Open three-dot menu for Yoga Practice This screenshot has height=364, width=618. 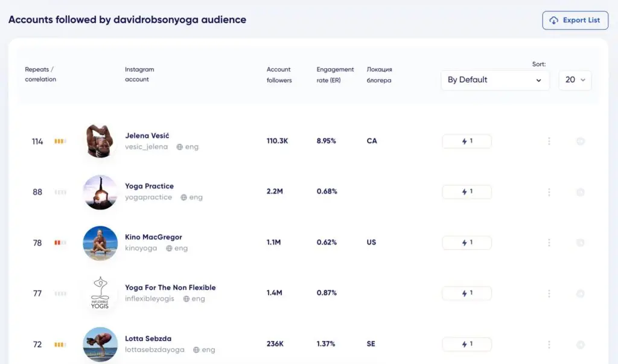[x=549, y=192]
